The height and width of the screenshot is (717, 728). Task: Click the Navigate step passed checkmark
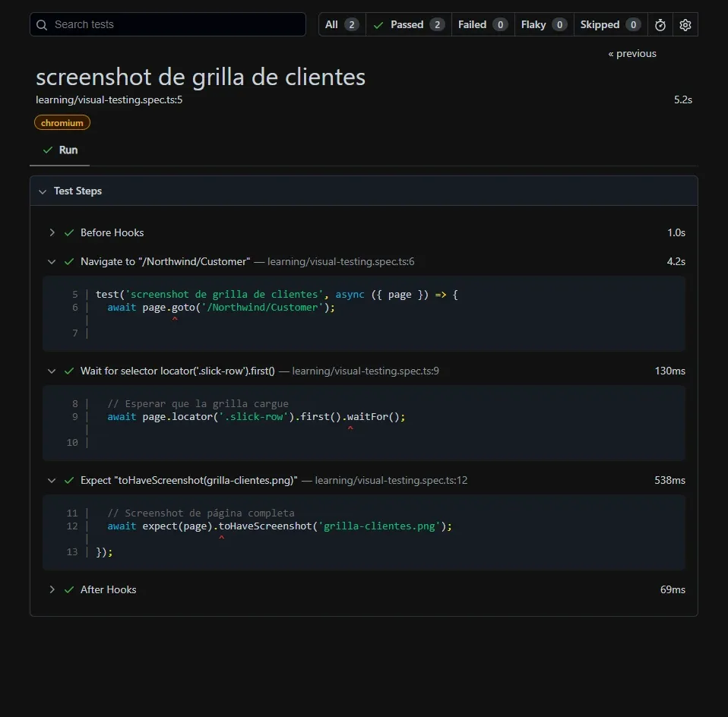click(x=69, y=262)
